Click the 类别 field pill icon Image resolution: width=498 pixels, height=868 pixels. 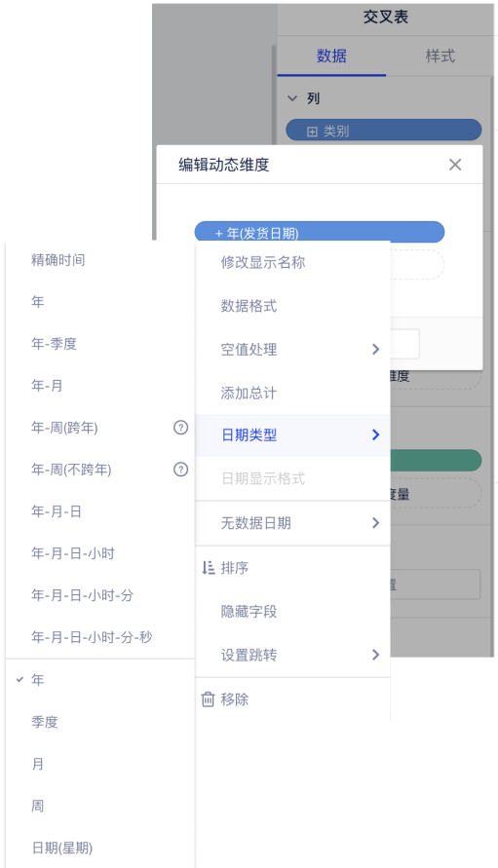click(x=313, y=132)
